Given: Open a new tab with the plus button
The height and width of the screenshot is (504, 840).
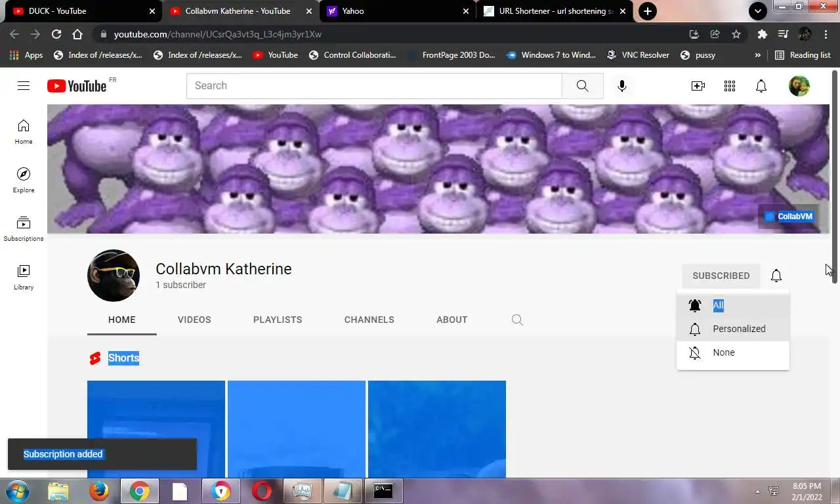Looking at the screenshot, I should point(648,11).
